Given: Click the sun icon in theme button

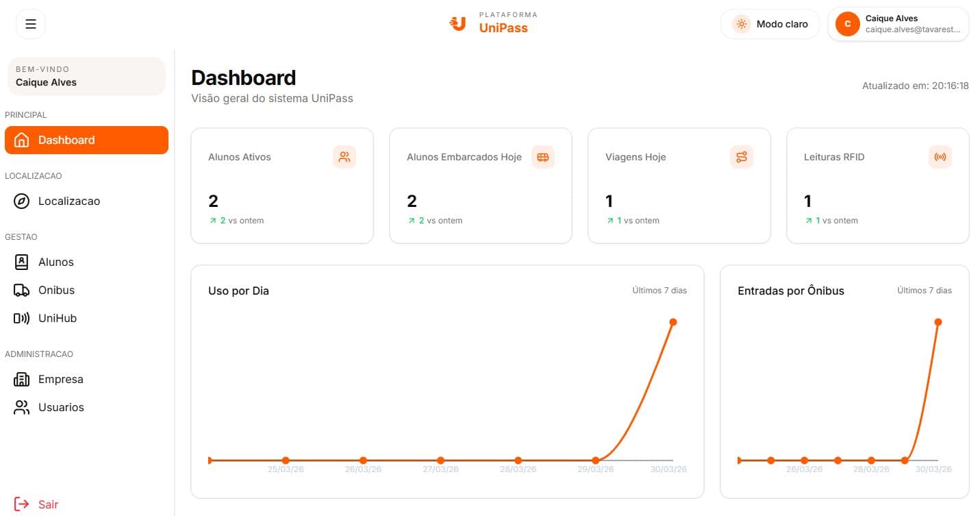Looking at the screenshot, I should pyautogui.click(x=741, y=24).
